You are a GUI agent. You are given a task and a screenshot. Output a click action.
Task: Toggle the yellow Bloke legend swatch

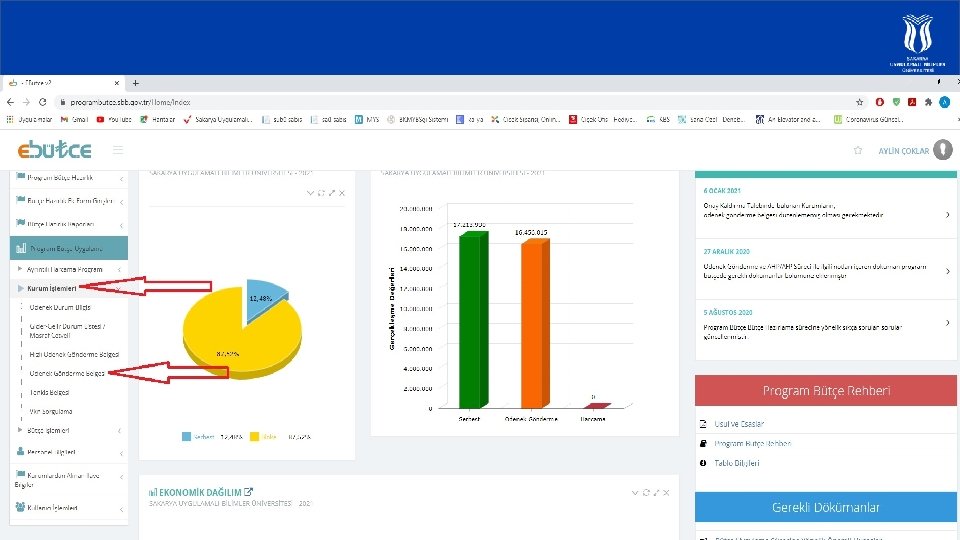point(254,437)
